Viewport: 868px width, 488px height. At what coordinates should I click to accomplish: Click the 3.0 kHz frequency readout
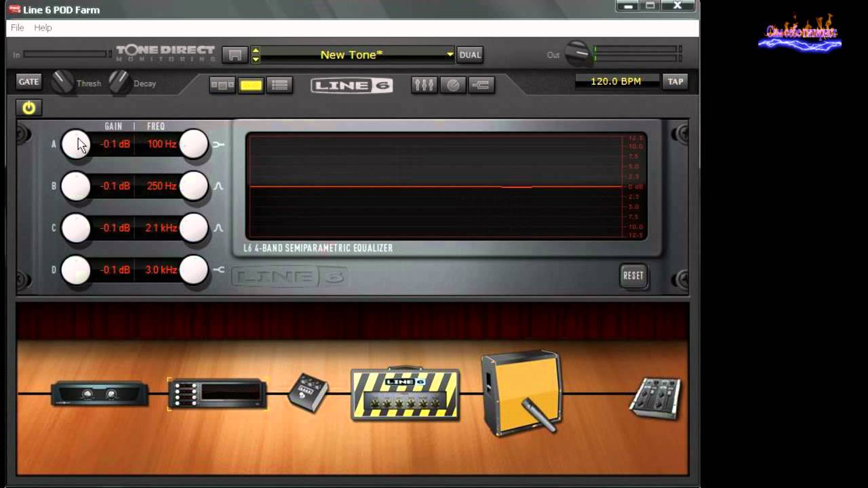[x=161, y=270]
